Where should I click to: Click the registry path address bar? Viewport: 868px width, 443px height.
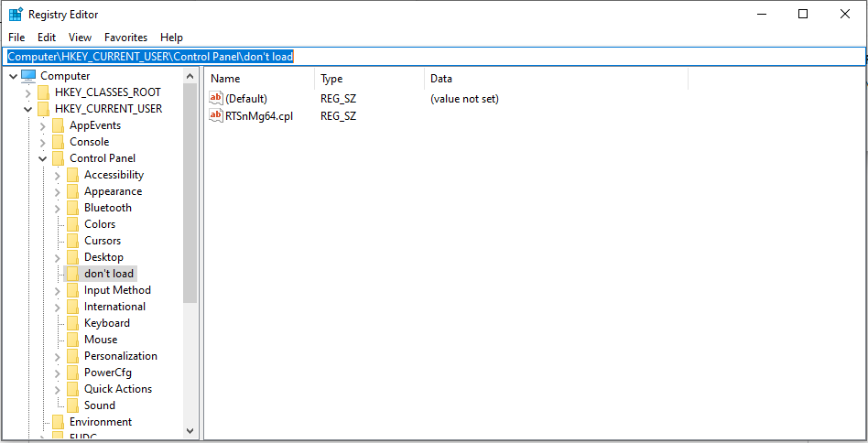434,57
